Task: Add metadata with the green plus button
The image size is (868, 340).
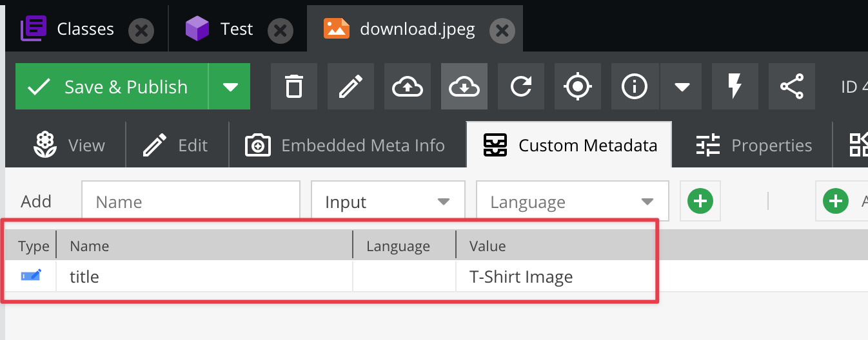Action: 700,202
